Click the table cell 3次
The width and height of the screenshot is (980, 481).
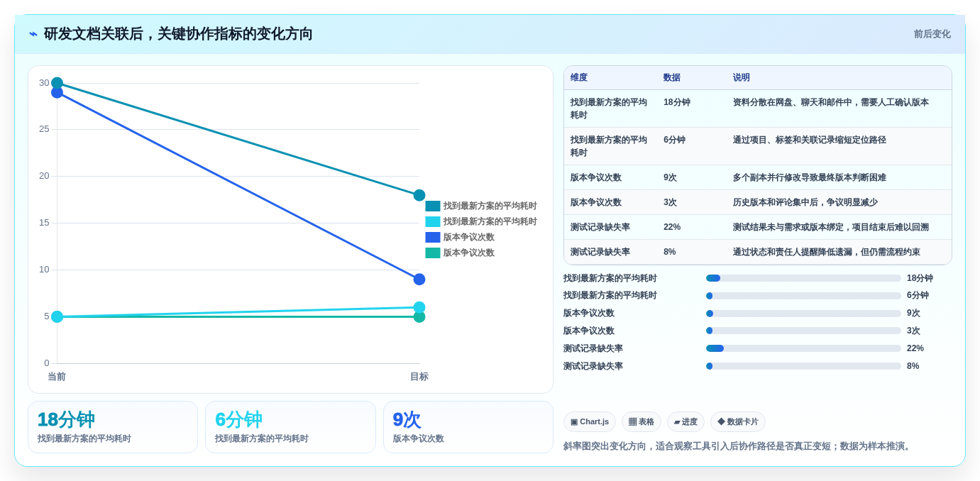[x=671, y=202]
